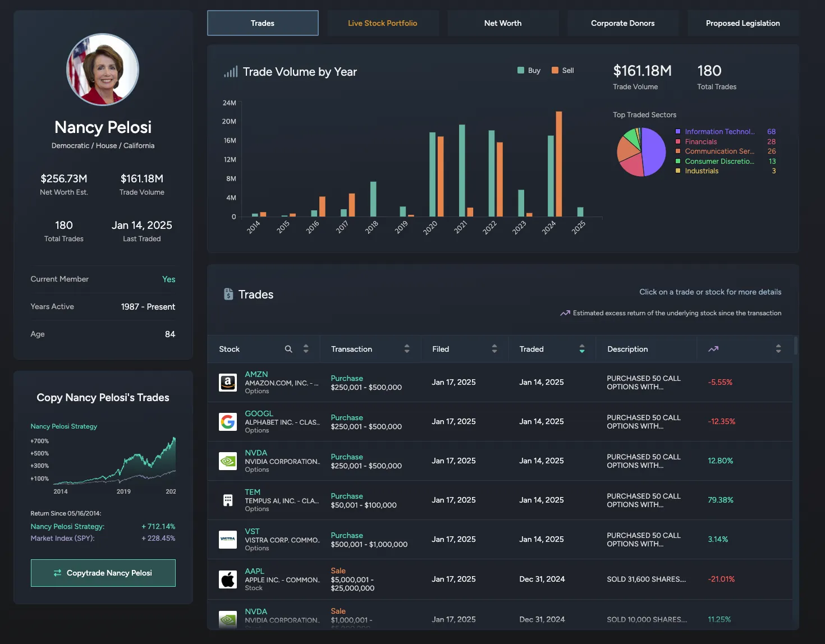Click the Industrials color swatch in the sector legend
825x644 pixels.
point(678,171)
